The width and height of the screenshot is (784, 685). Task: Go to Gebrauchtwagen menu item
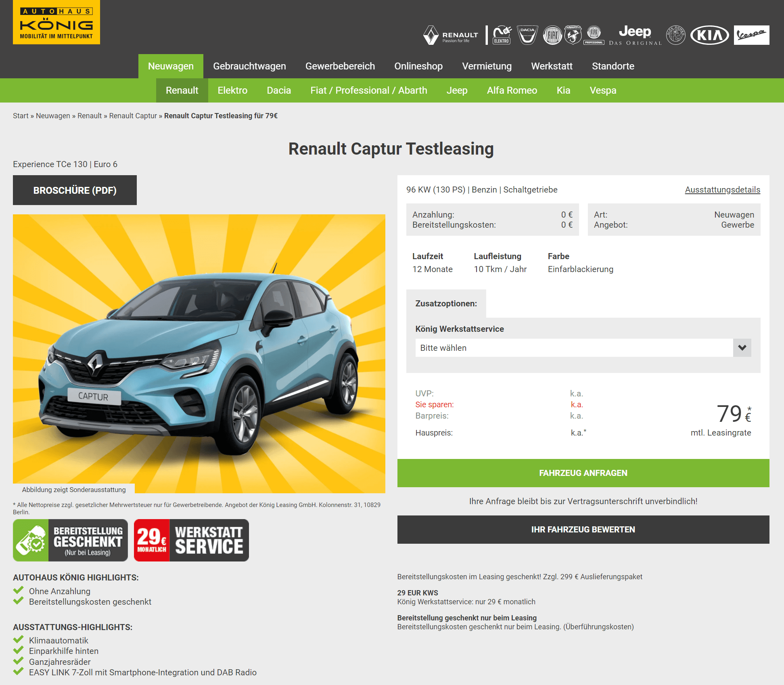(249, 66)
